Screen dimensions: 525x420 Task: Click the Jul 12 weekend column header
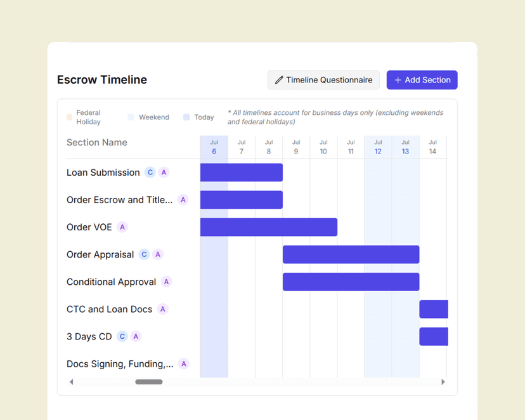378,147
